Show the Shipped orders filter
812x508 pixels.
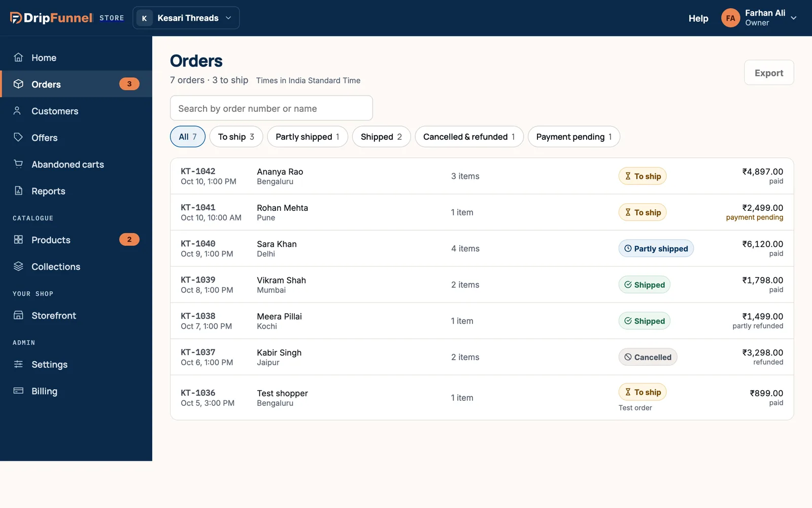(381, 137)
